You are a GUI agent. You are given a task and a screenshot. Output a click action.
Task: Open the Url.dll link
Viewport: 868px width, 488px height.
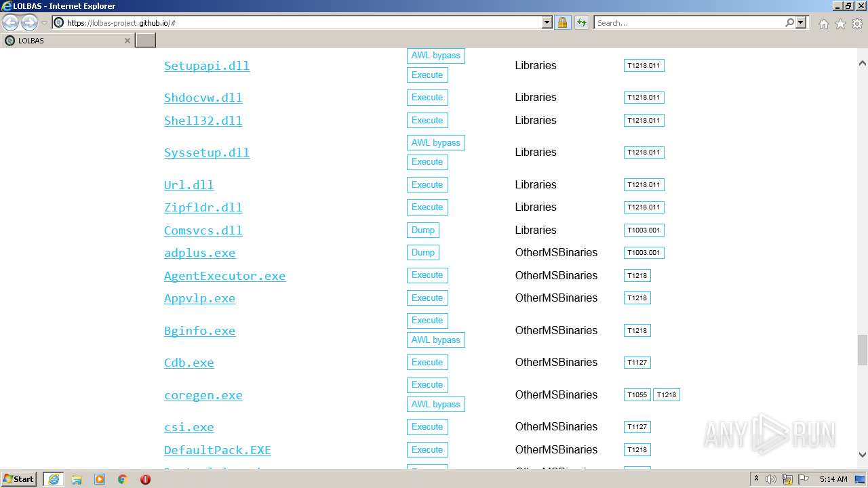(189, 185)
